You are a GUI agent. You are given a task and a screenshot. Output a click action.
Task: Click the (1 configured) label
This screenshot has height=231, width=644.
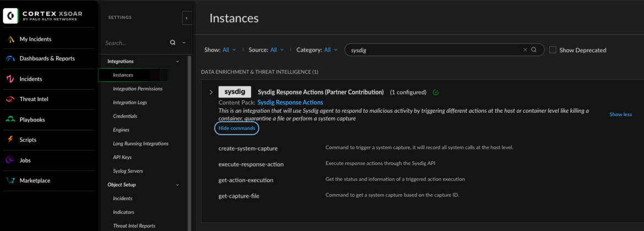coord(408,92)
